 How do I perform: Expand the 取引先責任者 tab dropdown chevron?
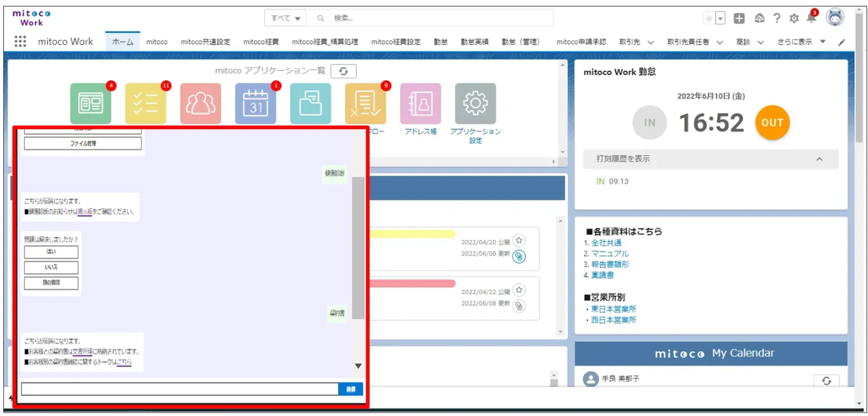[x=719, y=42]
